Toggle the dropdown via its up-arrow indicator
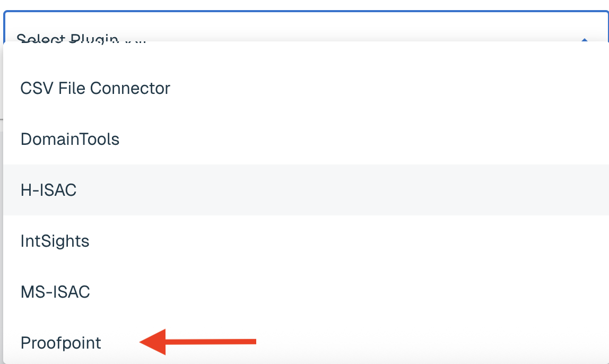This screenshot has height=364, width=609. click(584, 40)
